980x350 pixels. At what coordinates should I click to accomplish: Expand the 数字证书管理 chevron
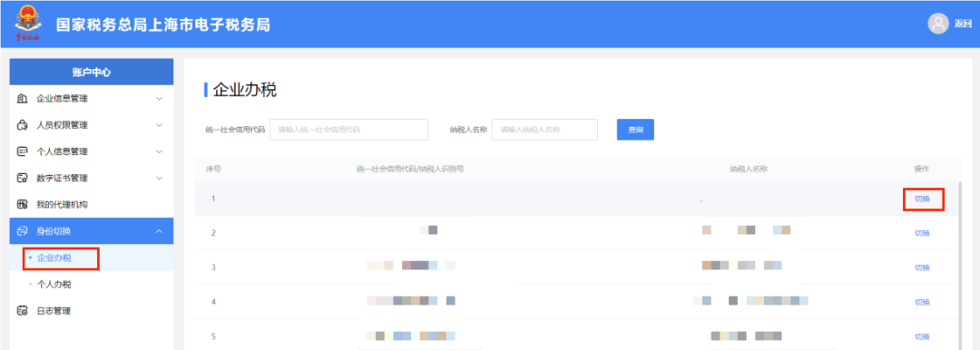(x=159, y=178)
